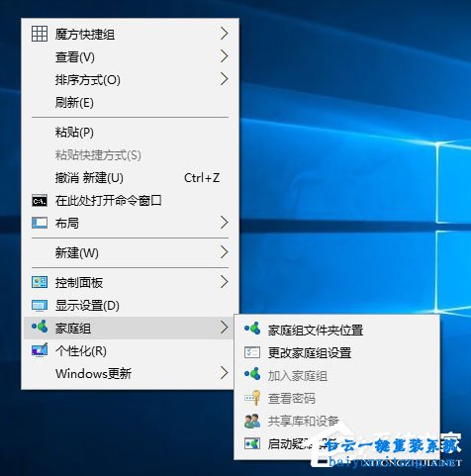Viewport: 471px width, 476px height.
Task: Expand the 新建(W) submenu arrow
Action: (x=224, y=252)
